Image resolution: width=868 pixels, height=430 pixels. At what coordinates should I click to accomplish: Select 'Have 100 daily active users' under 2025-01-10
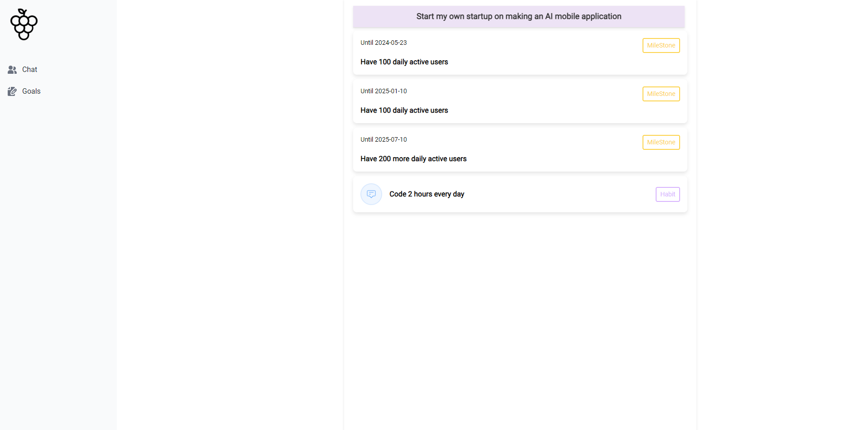tap(404, 110)
